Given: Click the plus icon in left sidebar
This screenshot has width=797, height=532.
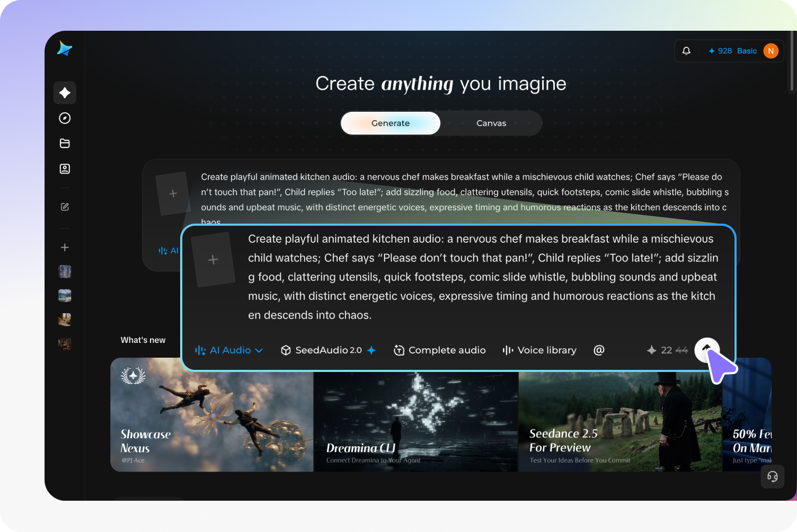Looking at the screenshot, I should (65, 247).
